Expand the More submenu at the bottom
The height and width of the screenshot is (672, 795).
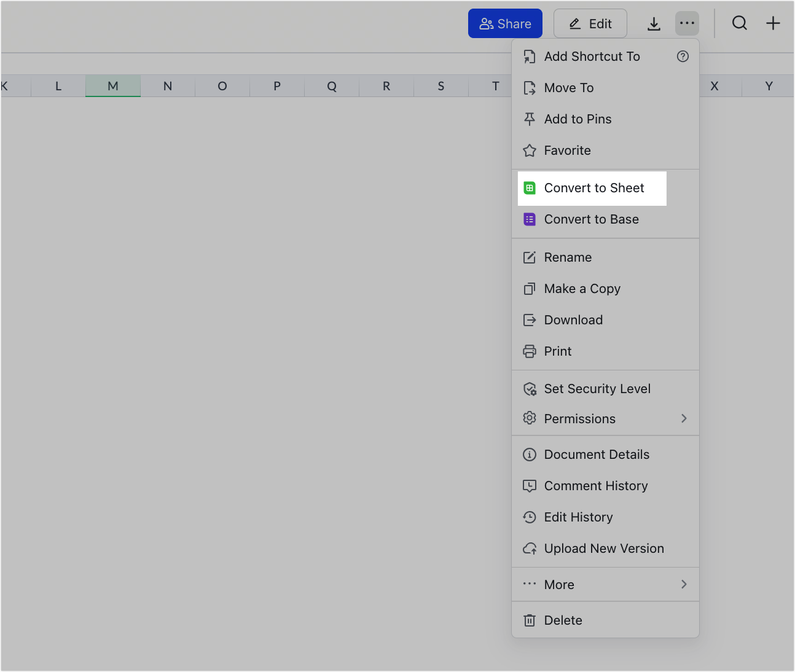click(684, 584)
